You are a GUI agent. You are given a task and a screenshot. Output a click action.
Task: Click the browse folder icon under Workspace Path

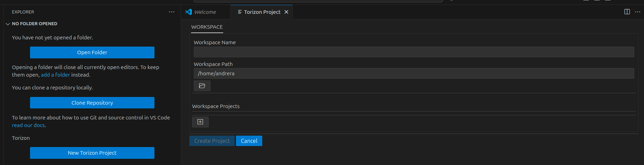pyautogui.click(x=202, y=86)
